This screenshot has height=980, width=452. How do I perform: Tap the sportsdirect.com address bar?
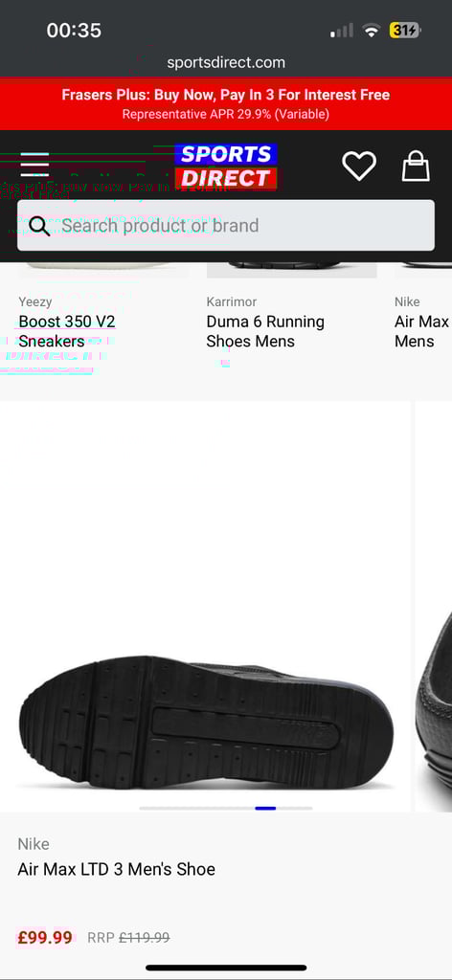click(x=226, y=62)
